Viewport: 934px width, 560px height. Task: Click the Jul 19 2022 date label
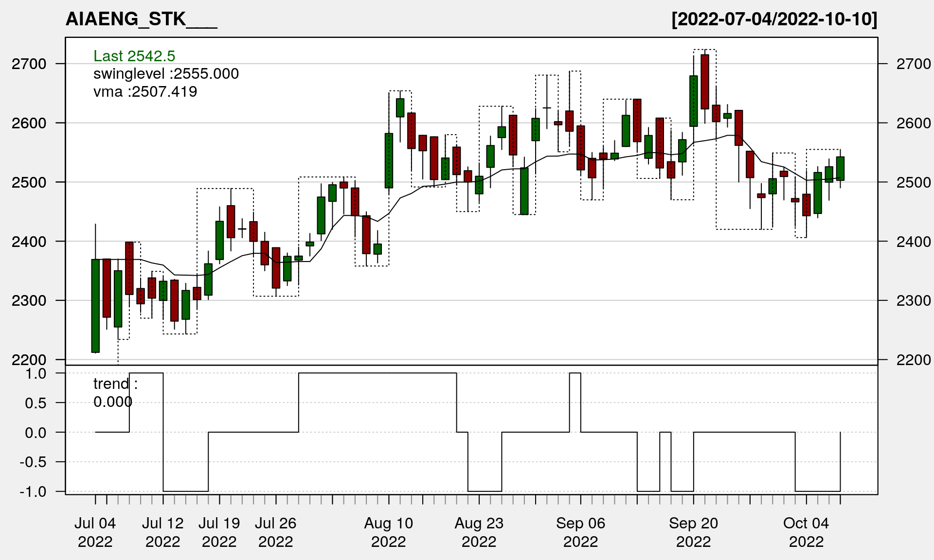pyautogui.click(x=219, y=532)
